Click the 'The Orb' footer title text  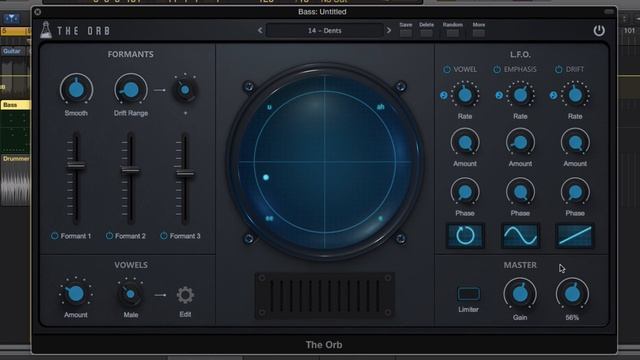click(324, 345)
